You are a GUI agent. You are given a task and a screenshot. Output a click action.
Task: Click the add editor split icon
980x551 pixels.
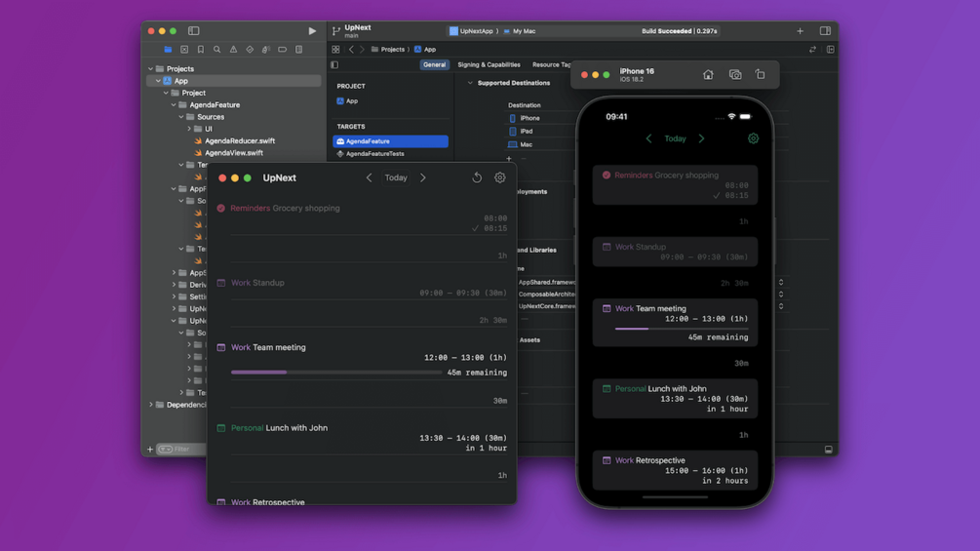point(830,50)
